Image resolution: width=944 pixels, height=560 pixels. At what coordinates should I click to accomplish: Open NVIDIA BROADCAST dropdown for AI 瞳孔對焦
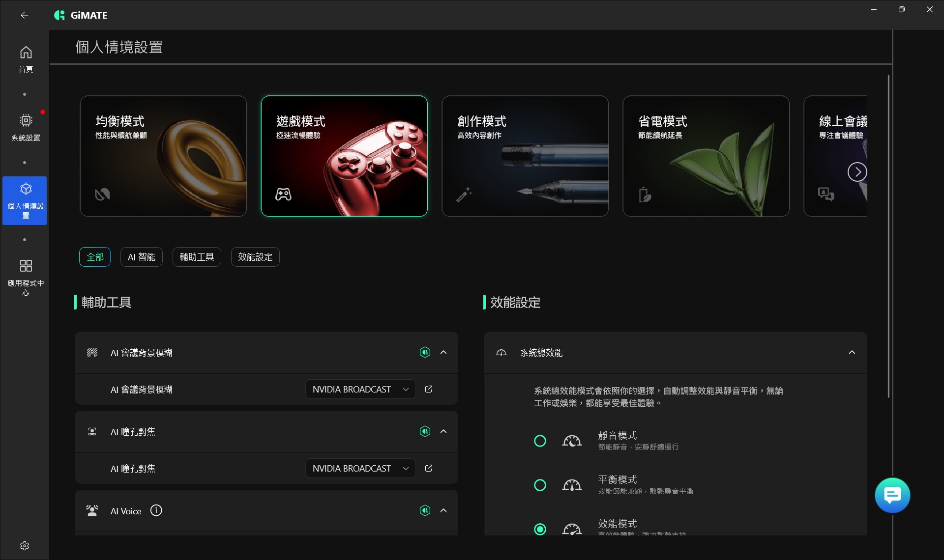pyautogui.click(x=360, y=468)
